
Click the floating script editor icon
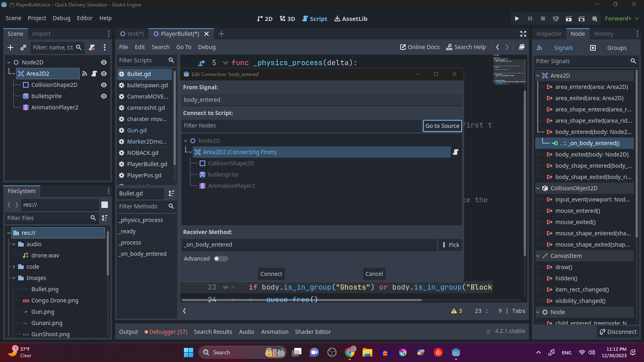click(521, 47)
